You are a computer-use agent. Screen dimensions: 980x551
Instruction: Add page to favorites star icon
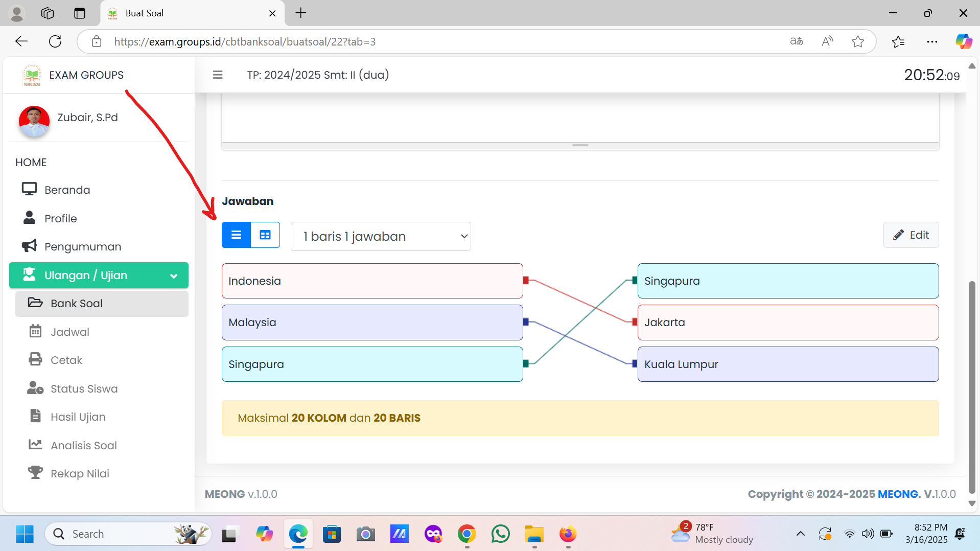point(857,41)
